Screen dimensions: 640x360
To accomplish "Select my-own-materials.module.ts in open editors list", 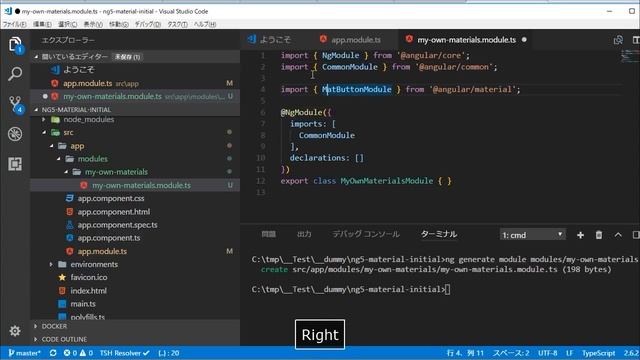I will [x=135, y=96].
